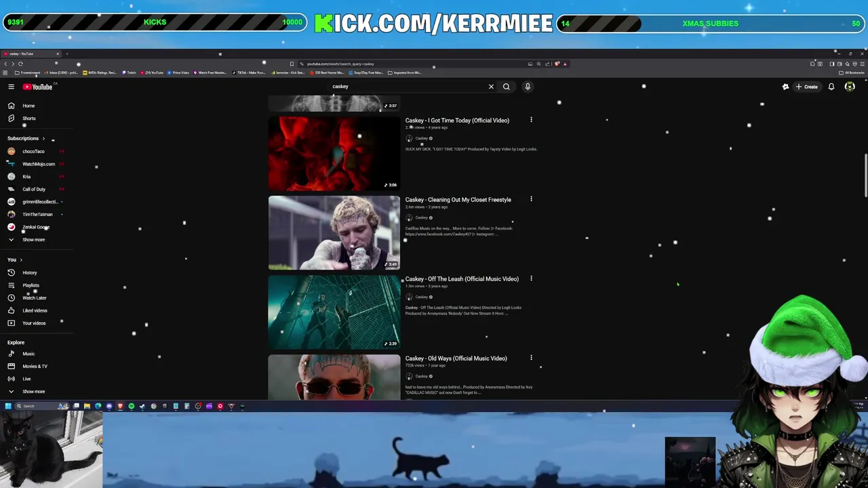The width and height of the screenshot is (868, 488).
Task: Click the browser address bar URL
Action: [340, 64]
